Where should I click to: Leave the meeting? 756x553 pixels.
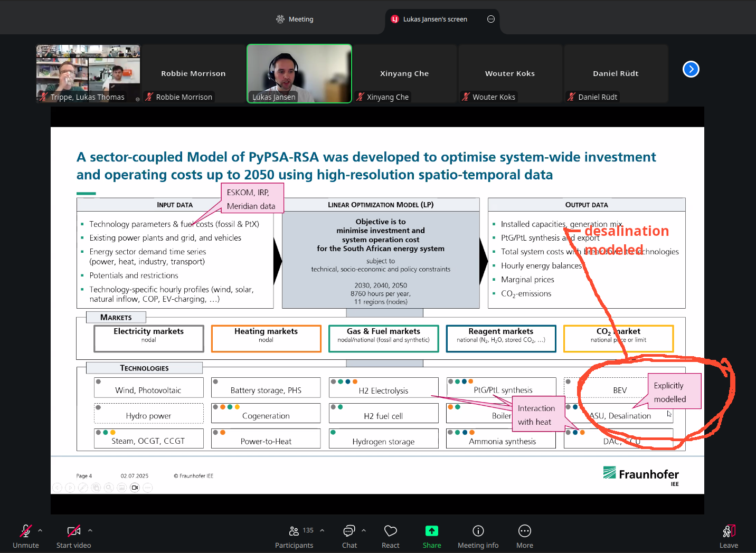coord(729,536)
